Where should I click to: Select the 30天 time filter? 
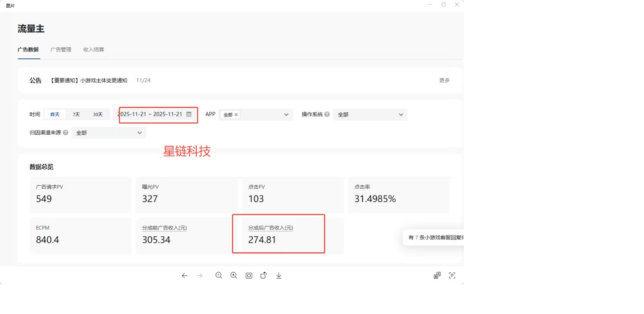98,114
